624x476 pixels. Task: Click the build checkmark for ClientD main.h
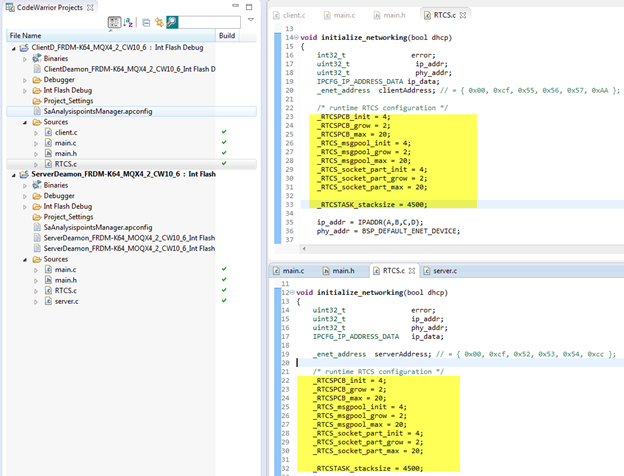224,152
